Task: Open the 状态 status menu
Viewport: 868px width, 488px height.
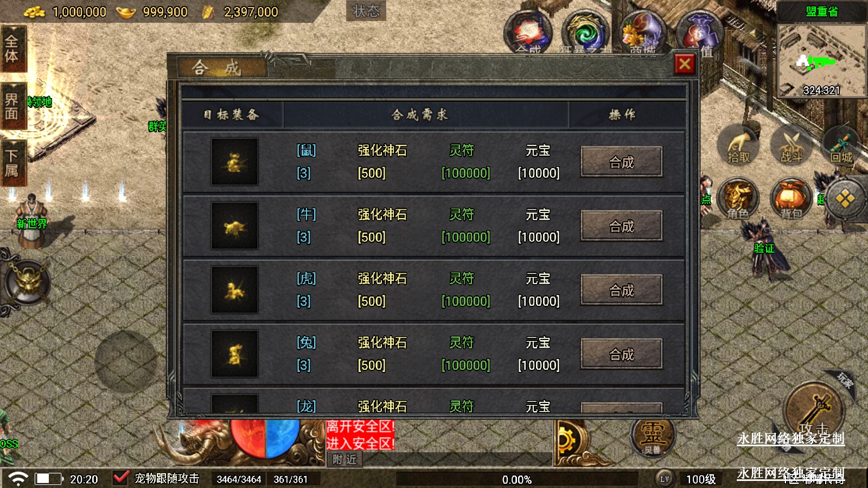Action: tap(366, 11)
